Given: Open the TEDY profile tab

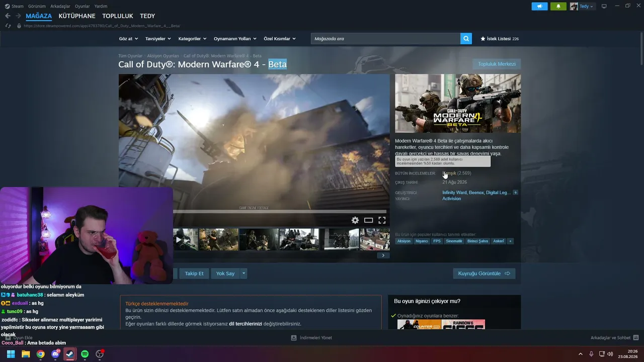Looking at the screenshot, I should point(147,16).
